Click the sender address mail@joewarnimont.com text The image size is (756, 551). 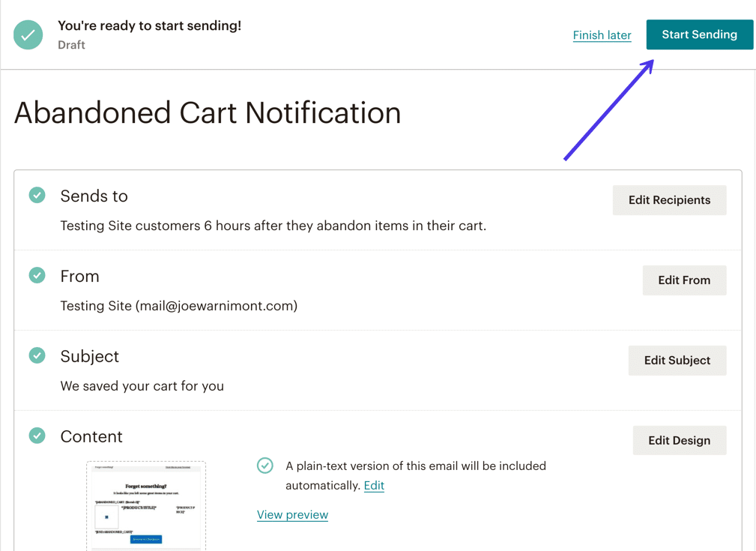217,306
